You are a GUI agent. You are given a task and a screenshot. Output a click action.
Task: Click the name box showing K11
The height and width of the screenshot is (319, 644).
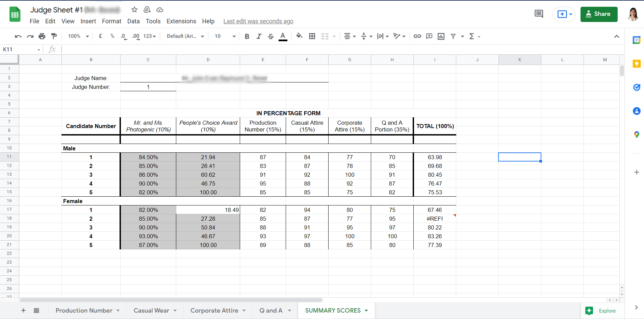22,50
